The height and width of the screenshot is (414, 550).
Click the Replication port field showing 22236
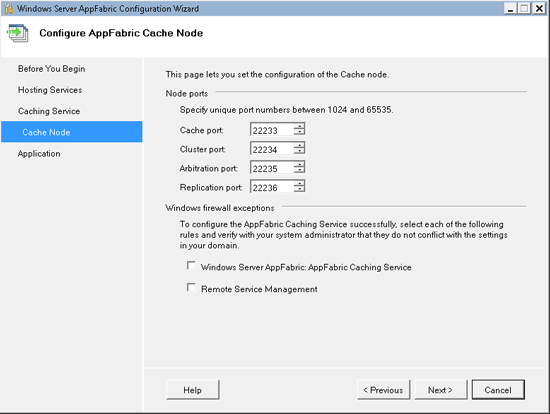(272, 187)
